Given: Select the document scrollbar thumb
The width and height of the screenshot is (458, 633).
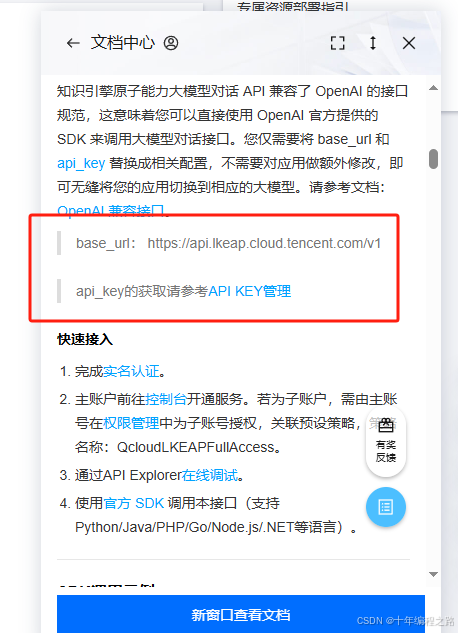Looking at the screenshot, I should (x=433, y=159).
